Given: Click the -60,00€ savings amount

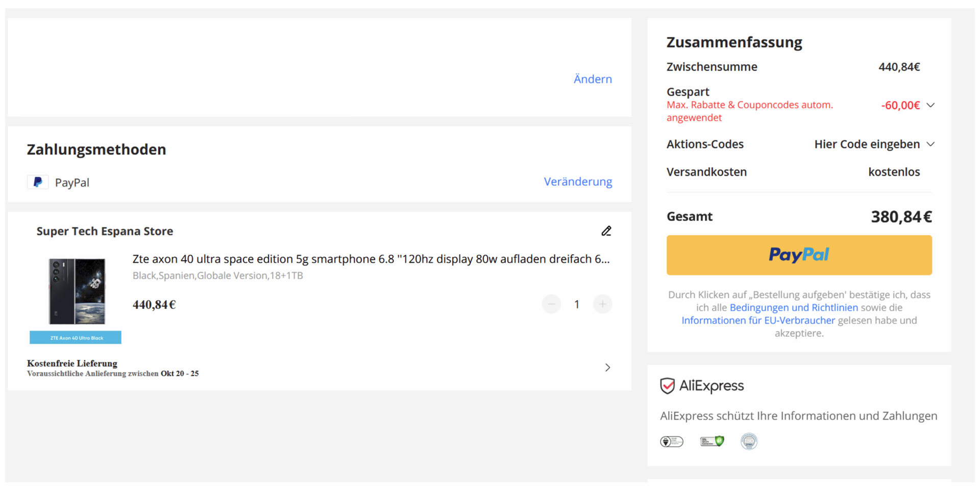Looking at the screenshot, I should click(900, 106).
